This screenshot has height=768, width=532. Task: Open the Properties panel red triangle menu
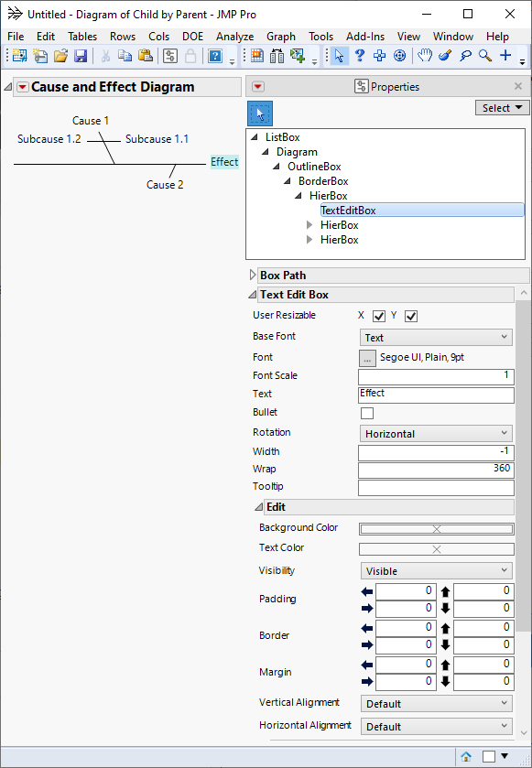point(257,87)
